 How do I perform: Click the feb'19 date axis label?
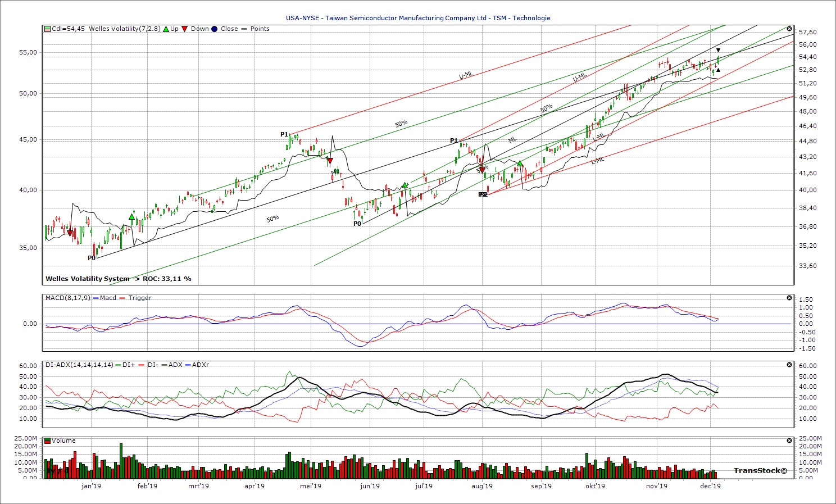point(147,486)
